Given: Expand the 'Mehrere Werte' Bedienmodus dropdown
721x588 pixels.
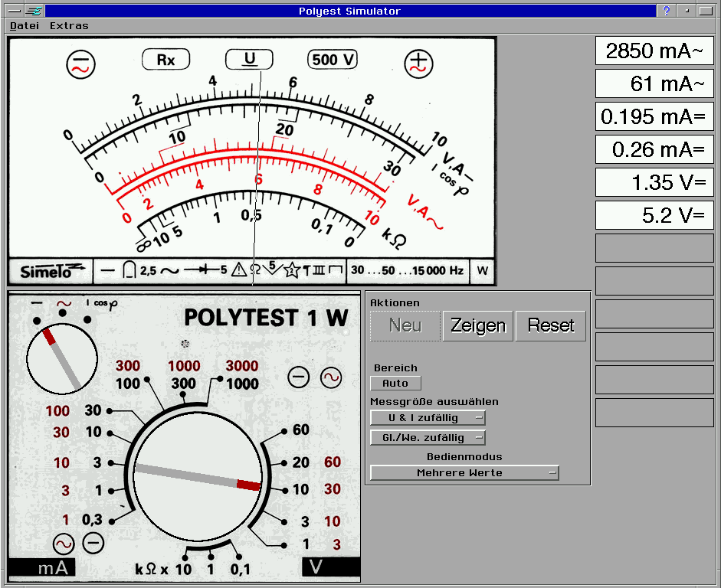Looking at the screenshot, I should tap(464, 473).
